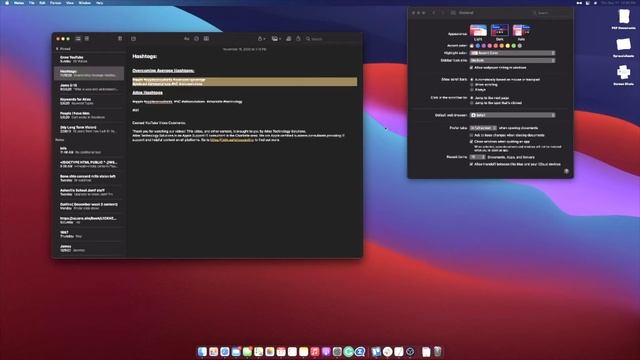This screenshot has height=360, width=640.
Task: Open Music from the Dock
Action: pos(315,351)
